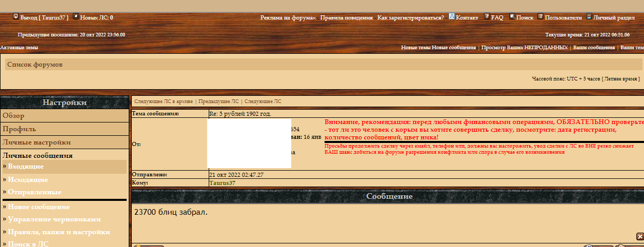
Task: Open Управление черновиками drafts page
Action: [x=54, y=219]
